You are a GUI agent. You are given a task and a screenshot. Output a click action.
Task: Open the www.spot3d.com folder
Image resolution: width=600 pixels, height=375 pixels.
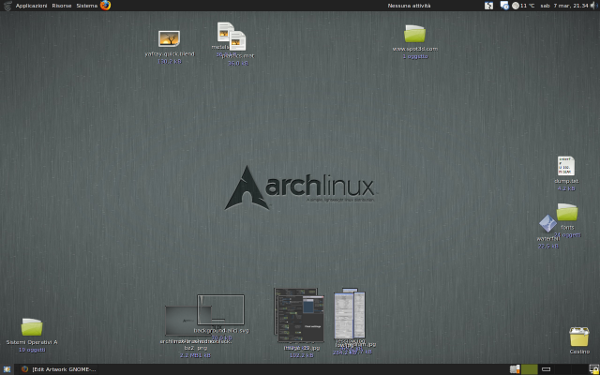[415, 34]
